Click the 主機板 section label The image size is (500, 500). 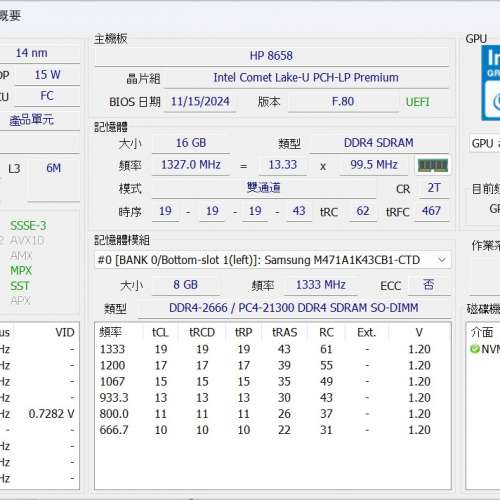tap(111, 39)
